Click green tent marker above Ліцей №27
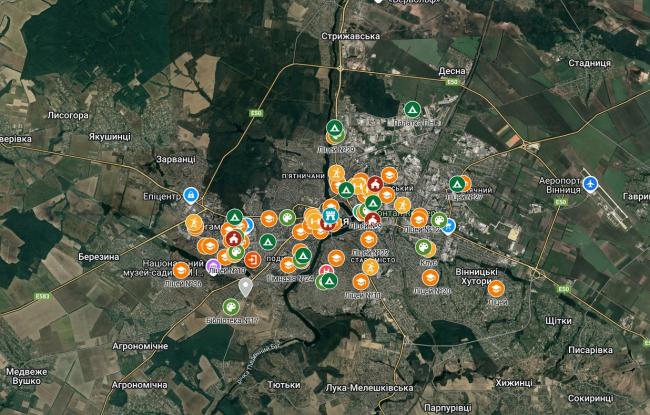The height and width of the screenshot is (415, 650). pyautogui.click(x=456, y=184)
